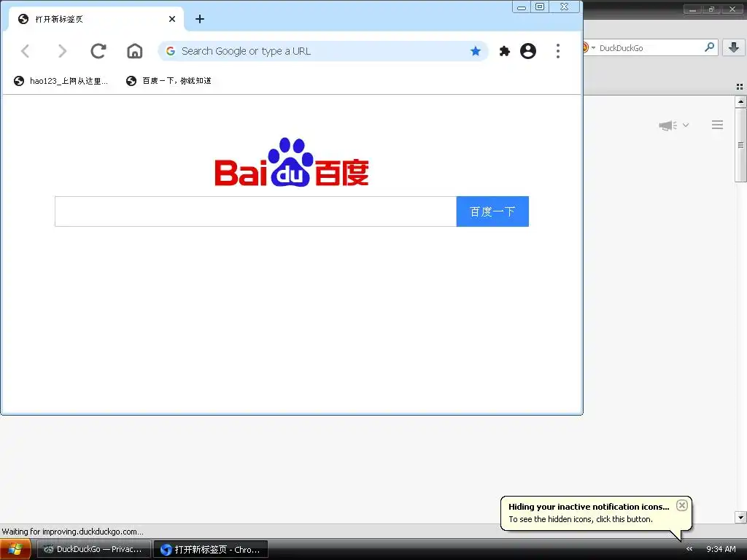Open the home page via house icon
The height and width of the screenshot is (560, 747).
click(x=135, y=51)
